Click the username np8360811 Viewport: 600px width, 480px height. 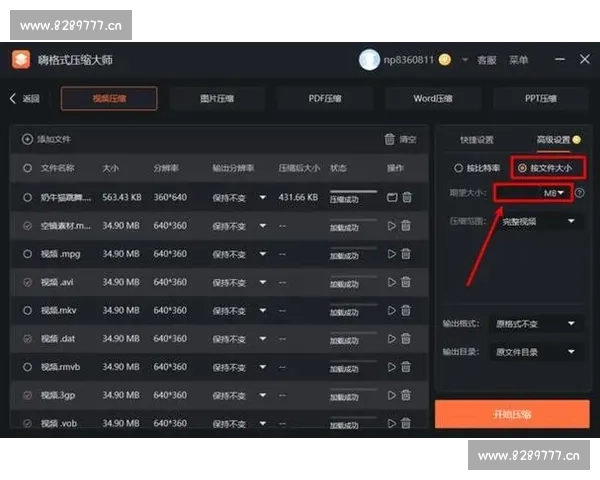coord(409,60)
